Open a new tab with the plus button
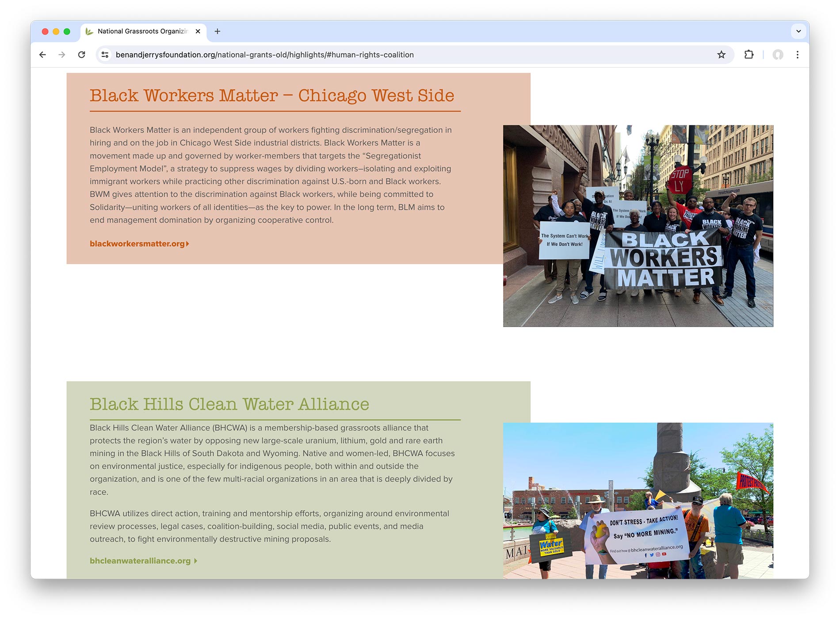Image resolution: width=840 pixels, height=619 pixels. click(217, 31)
